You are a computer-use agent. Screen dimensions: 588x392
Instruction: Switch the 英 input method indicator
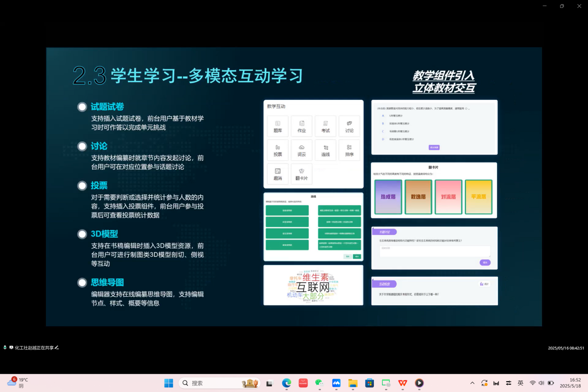click(x=520, y=383)
